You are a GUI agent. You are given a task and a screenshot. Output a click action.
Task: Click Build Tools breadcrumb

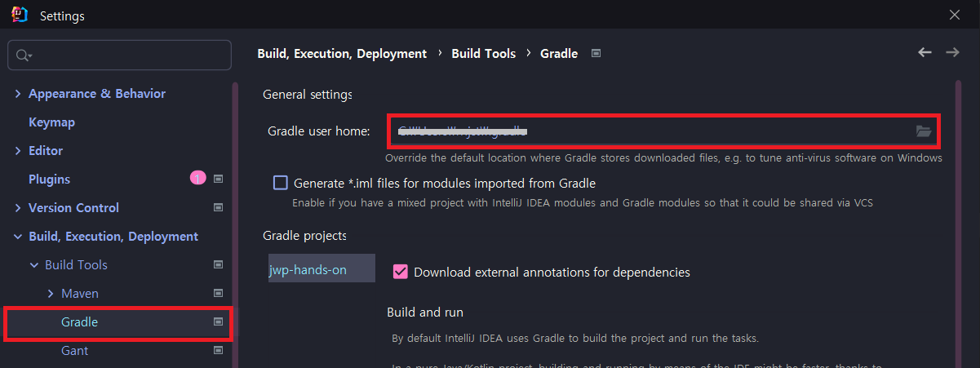pos(484,53)
